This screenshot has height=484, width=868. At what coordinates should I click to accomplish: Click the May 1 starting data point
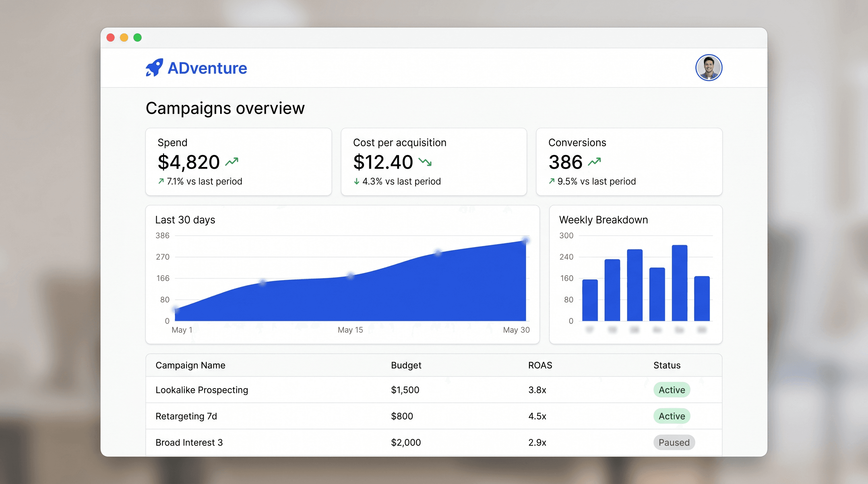click(x=176, y=309)
